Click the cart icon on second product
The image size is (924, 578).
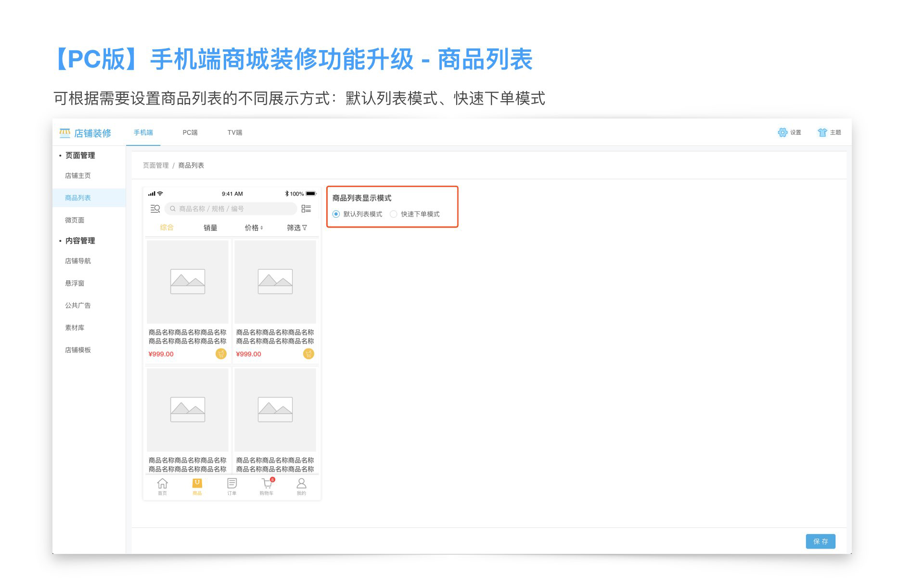(x=308, y=354)
